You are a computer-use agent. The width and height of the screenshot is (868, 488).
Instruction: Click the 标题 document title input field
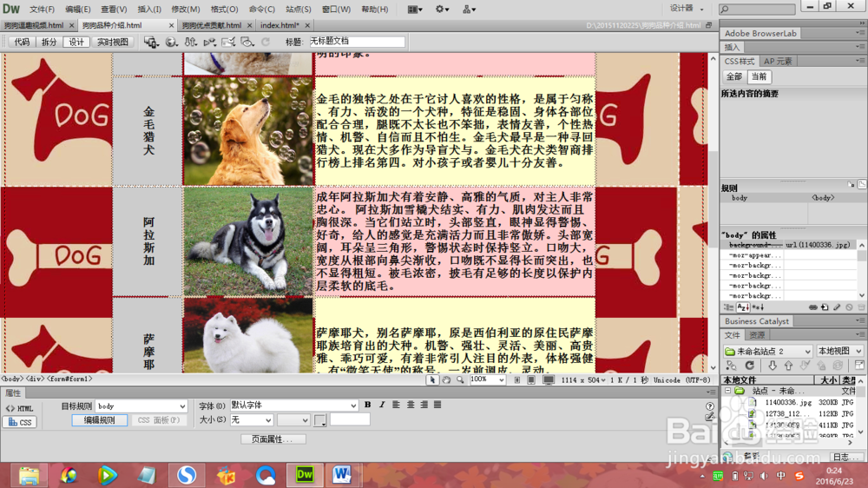[x=357, y=42]
